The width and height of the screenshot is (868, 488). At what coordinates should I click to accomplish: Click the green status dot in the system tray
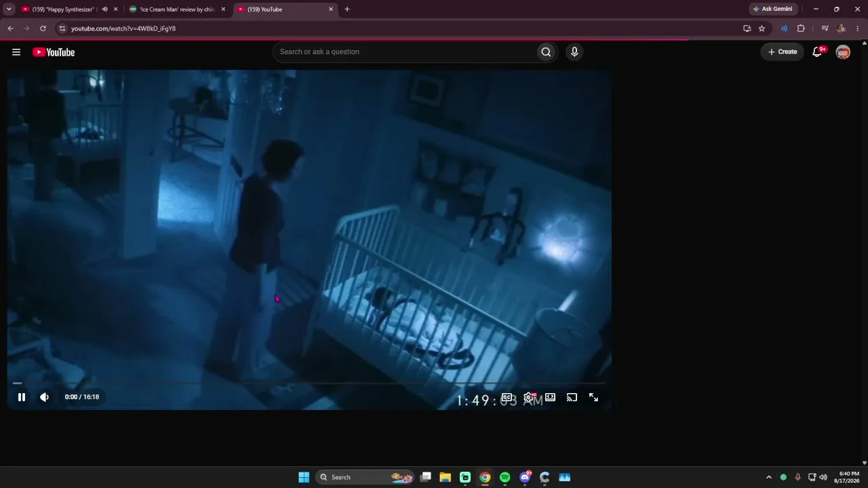coord(783,477)
